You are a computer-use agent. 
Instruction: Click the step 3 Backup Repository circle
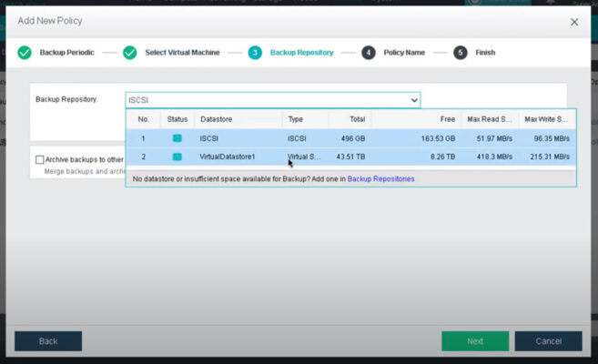tap(255, 53)
